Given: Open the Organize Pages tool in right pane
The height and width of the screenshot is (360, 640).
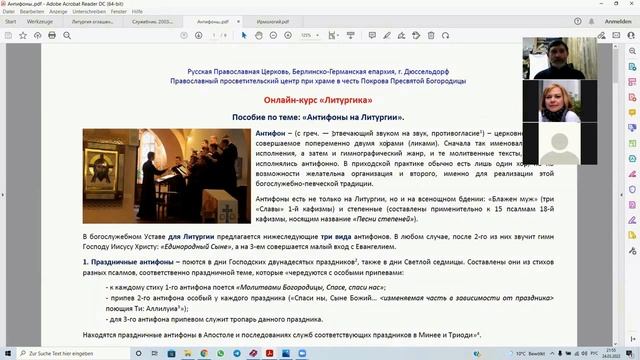Looking at the screenshot, I should [632, 143].
